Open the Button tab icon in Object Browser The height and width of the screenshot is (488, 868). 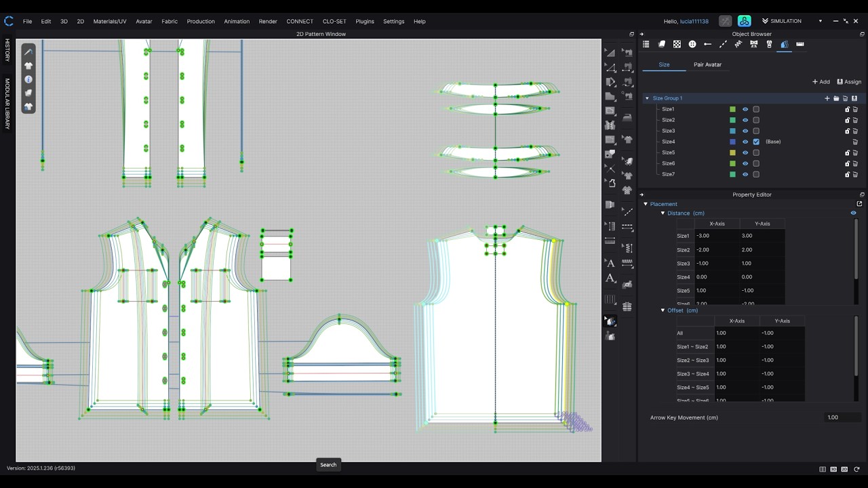coord(692,44)
